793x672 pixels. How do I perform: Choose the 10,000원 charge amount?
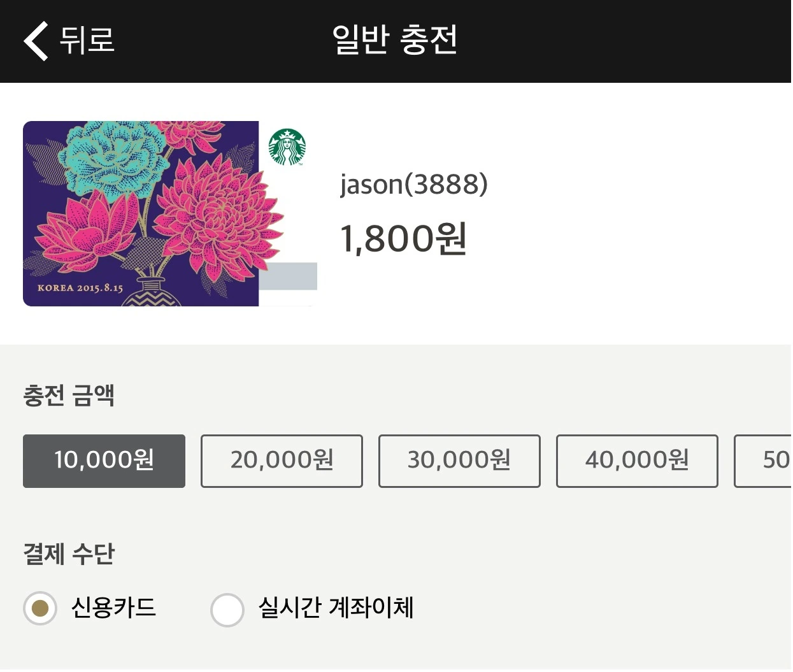[104, 461]
